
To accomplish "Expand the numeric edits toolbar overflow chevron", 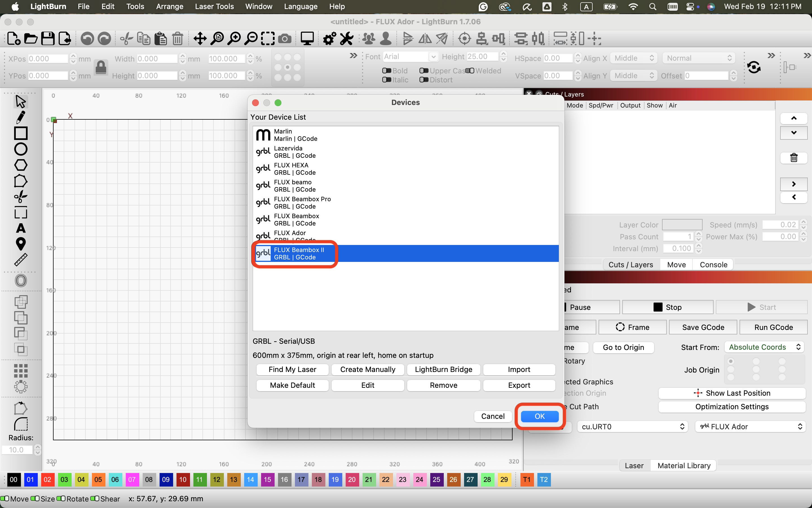I will (x=353, y=56).
